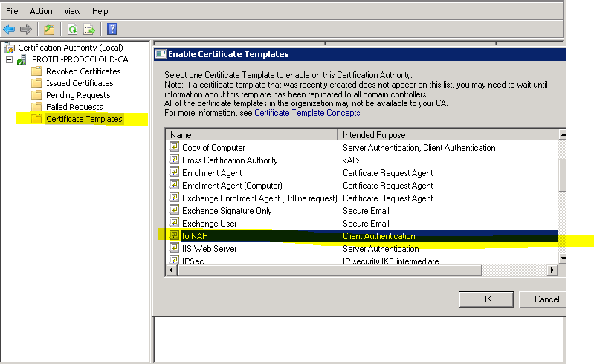The height and width of the screenshot is (364, 594).
Task: Select the Certification Authority (Local) root node
Action: tap(70, 48)
